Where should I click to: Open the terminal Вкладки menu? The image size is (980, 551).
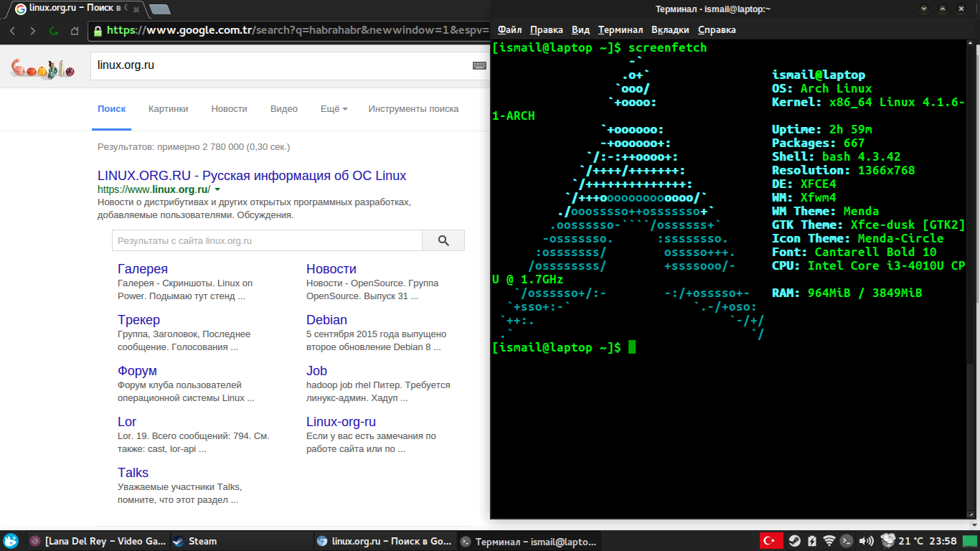[670, 30]
